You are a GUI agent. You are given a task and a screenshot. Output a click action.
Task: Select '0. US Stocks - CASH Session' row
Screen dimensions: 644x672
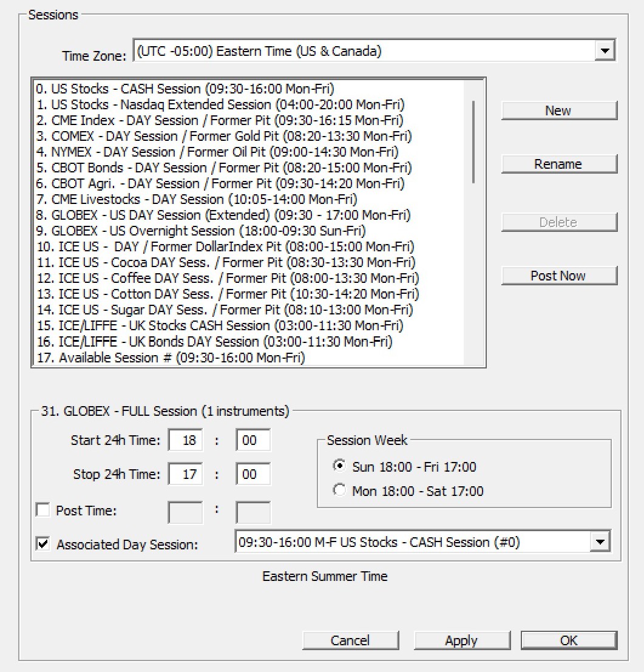pos(249,89)
